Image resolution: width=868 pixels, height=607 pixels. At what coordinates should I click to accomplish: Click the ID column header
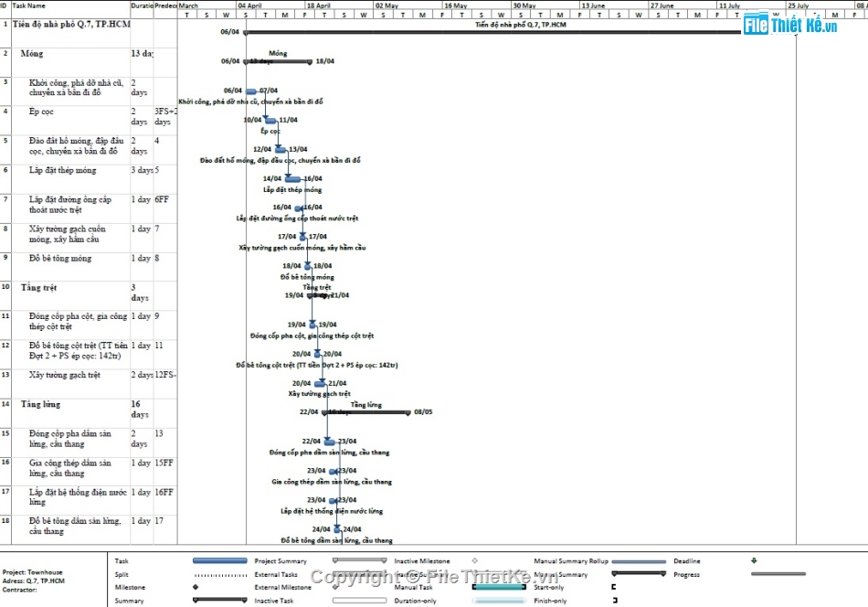[5, 5]
